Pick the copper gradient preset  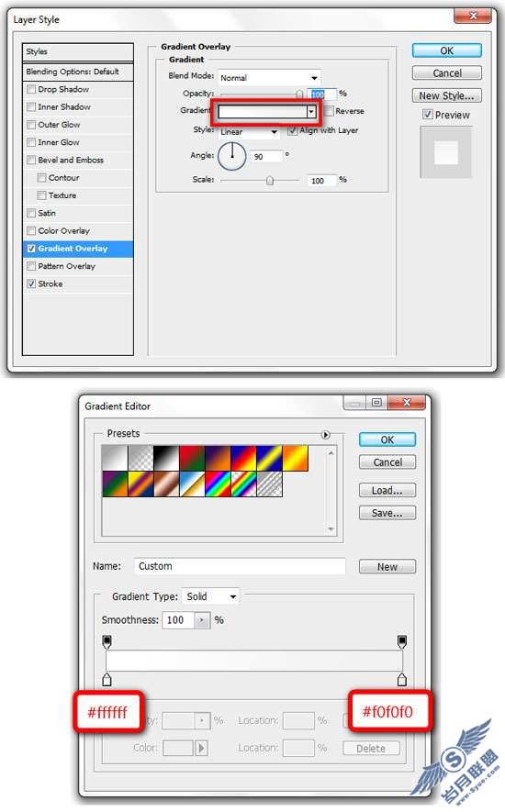pos(166,484)
